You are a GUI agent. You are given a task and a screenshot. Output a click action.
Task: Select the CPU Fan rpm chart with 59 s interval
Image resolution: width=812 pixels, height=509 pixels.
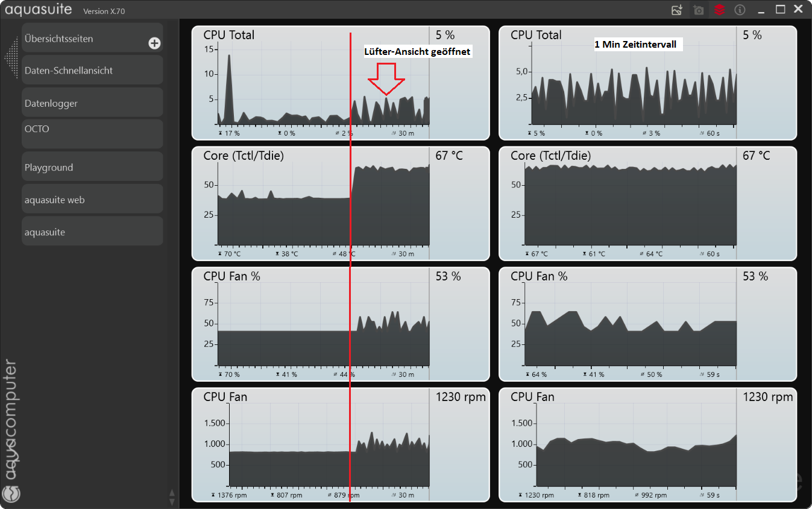[648, 445]
